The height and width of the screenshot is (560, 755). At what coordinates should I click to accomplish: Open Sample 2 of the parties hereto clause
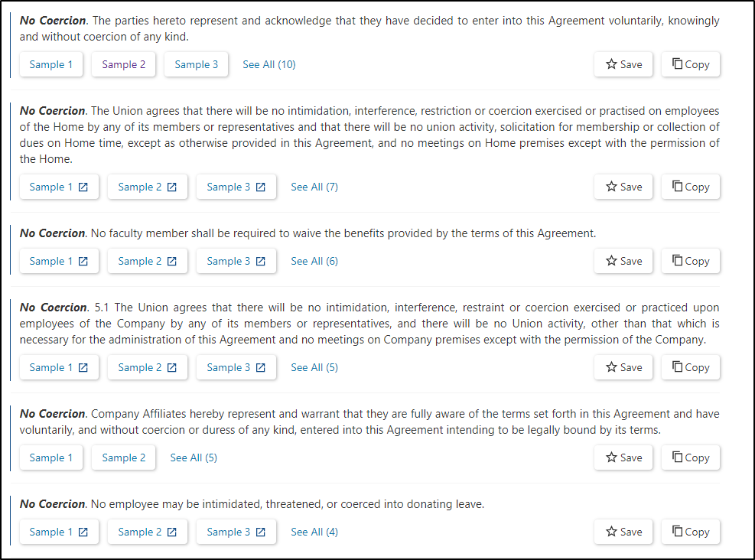124,64
